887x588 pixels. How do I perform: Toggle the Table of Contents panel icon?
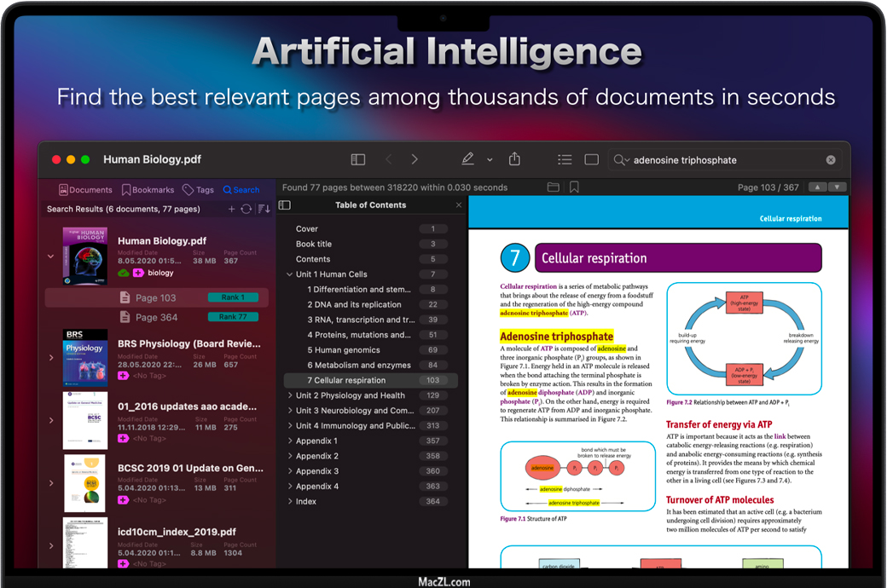click(285, 205)
